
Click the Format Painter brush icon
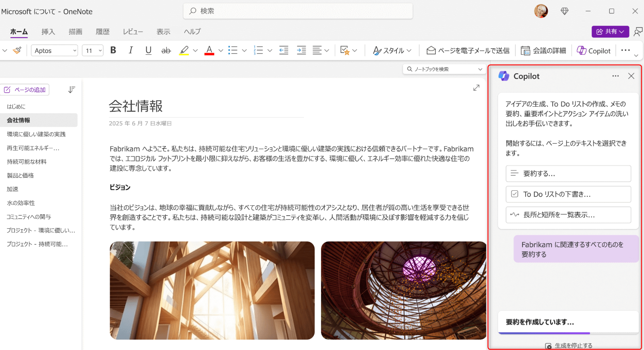tap(17, 51)
